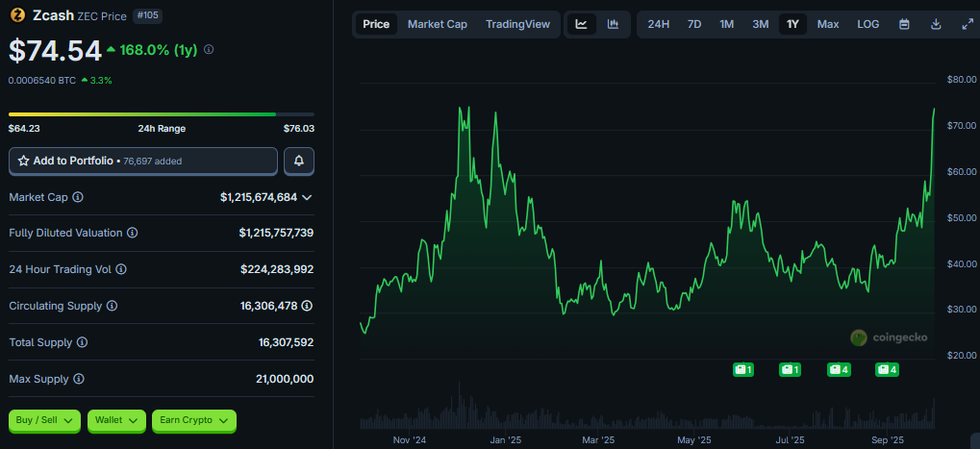Click the Add to Portfolio button

pos(143,161)
